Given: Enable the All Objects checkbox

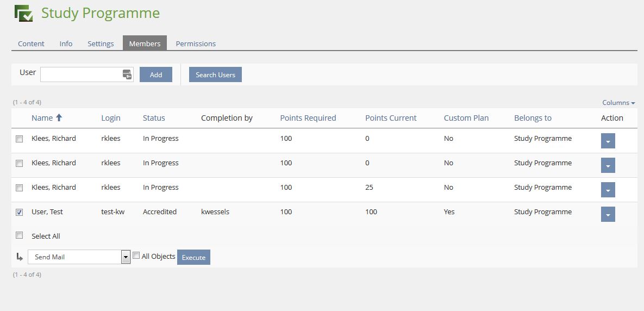Looking at the screenshot, I should coord(136,256).
